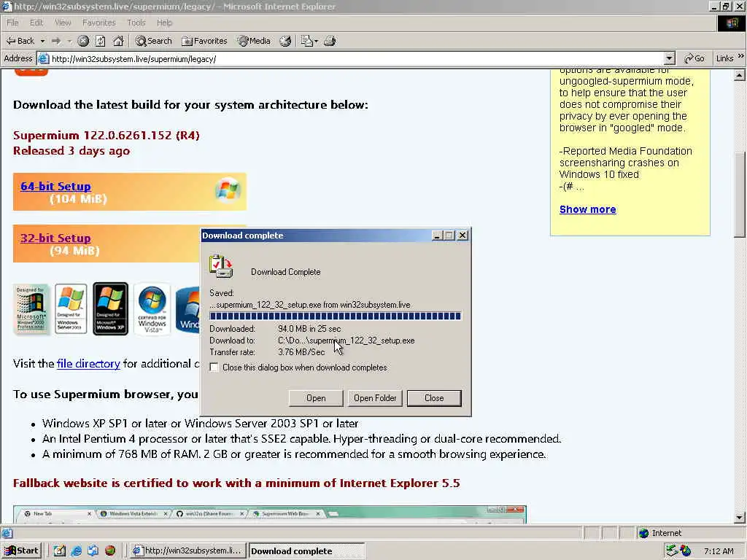Open the Forward history dropdown arrow
The image size is (747, 560).
click(69, 41)
